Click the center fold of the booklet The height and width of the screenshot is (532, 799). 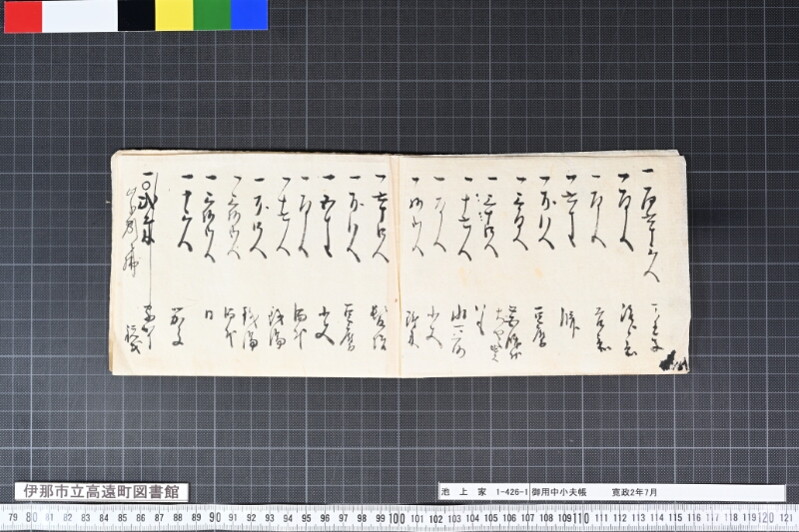[x=399, y=266]
